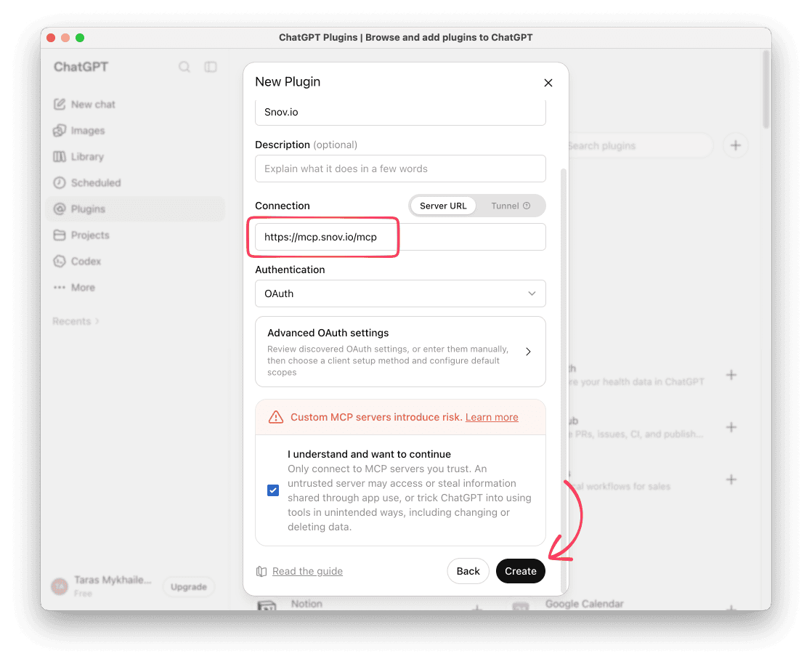Image resolution: width=812 pixels, height=664 pixels.
Task: Expand Advanced OAuth settings
Action: 400,352
